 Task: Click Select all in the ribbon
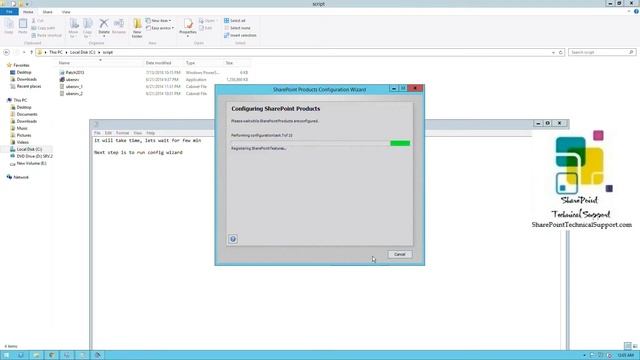(x=235, y=21)
